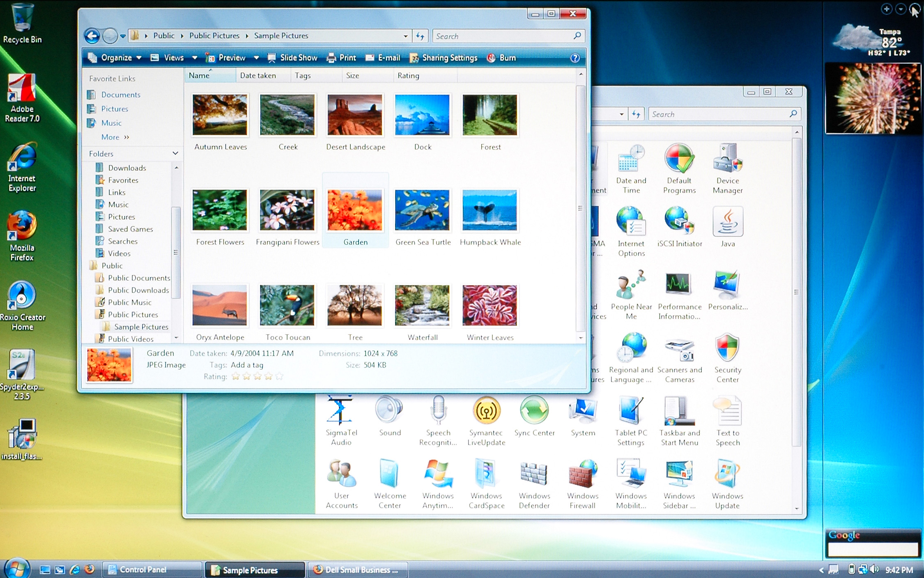Image resolution: width=924 pixels, height=578 pixels.
Task: Start a Slide Show from toolbar
Action: point(292,58)
